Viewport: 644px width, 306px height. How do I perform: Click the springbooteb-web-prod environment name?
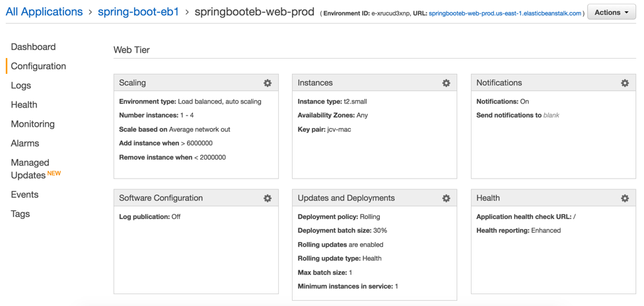click(x=255, y=12)
